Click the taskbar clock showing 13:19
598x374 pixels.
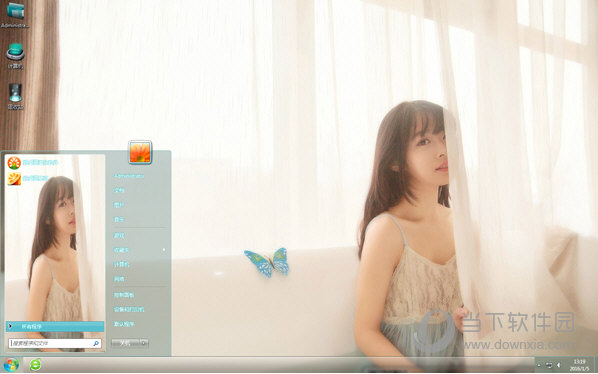pyautogui.click(x=579, y=365)
